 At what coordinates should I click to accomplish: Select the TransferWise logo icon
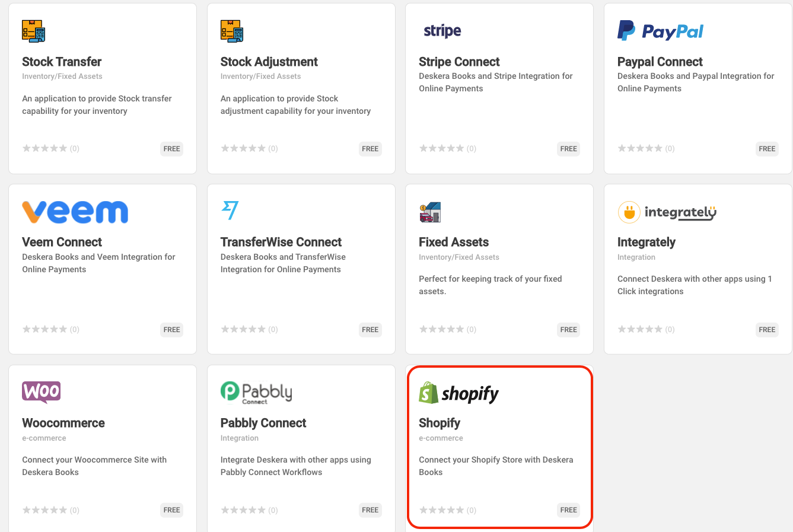coord(230,210)
